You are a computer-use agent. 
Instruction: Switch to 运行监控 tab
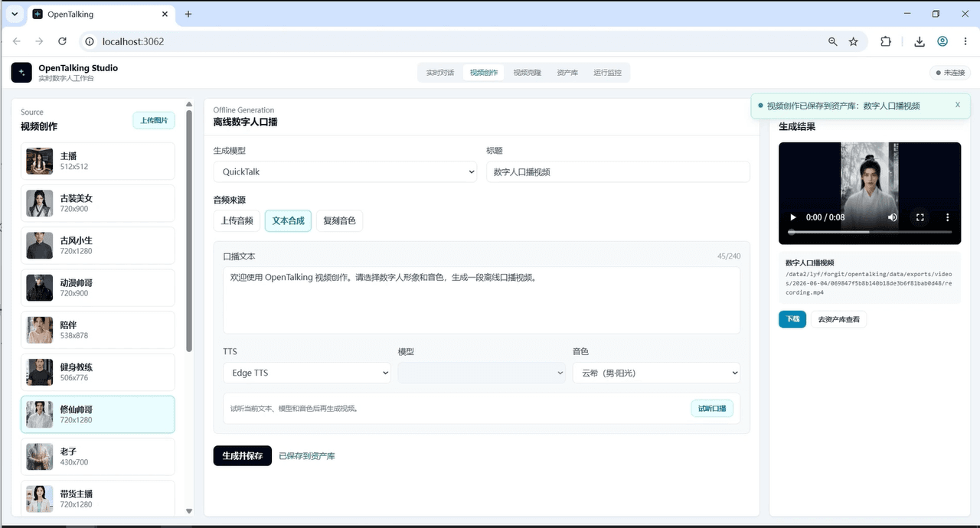point(608,73)
